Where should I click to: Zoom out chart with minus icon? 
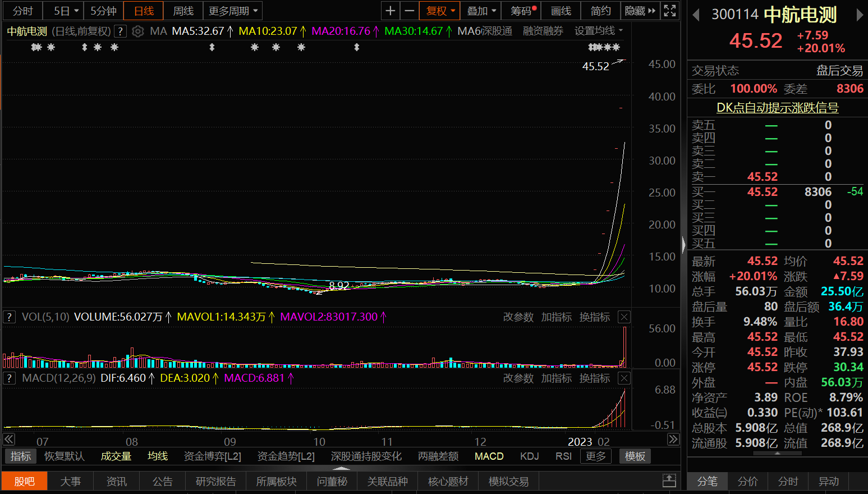[410, 11]
